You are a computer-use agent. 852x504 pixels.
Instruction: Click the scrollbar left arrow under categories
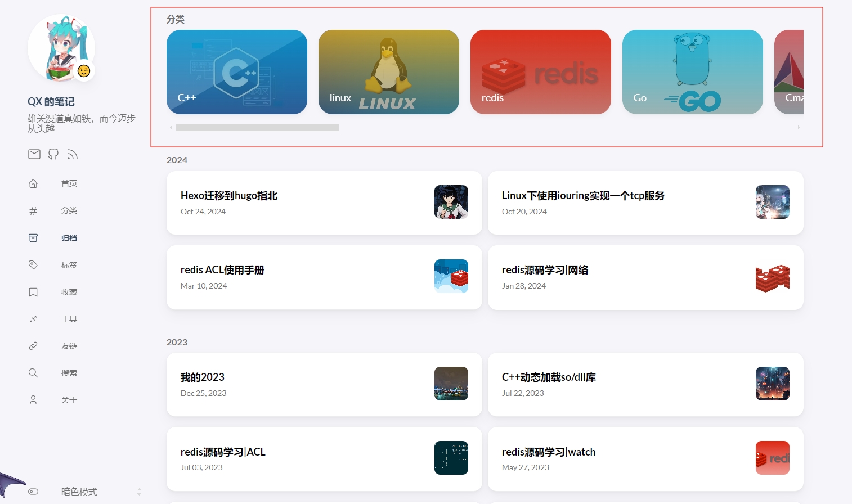pos(171,128)
